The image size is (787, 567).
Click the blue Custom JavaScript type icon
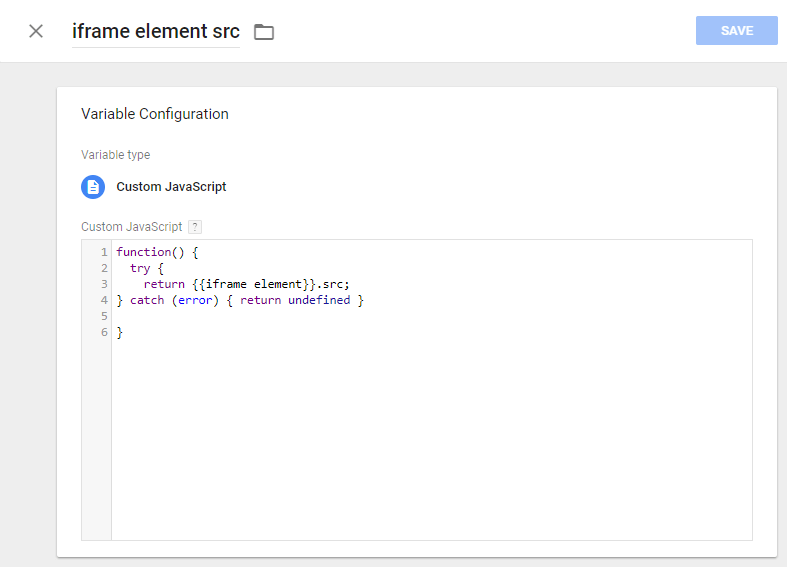point(93,187)
